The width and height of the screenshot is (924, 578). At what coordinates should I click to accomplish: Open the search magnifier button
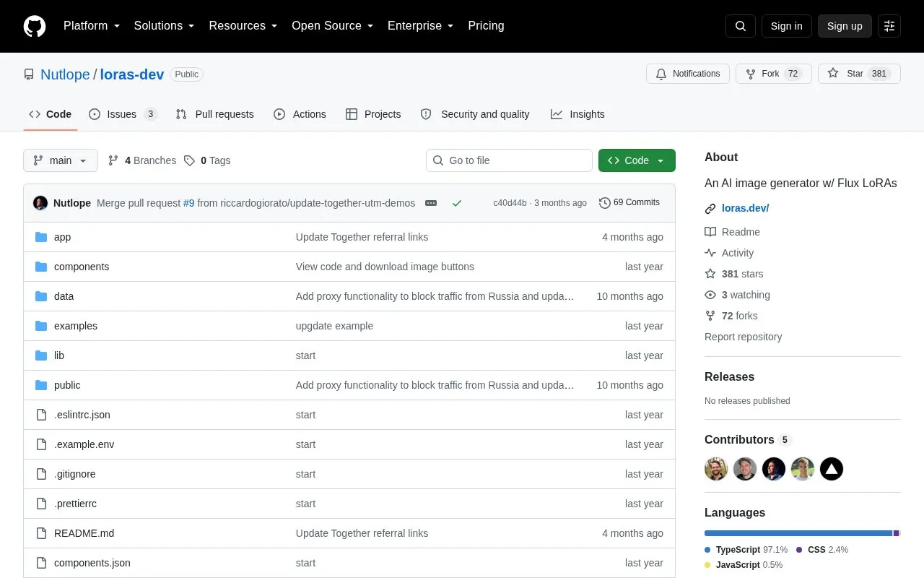(x=741, y=26)
